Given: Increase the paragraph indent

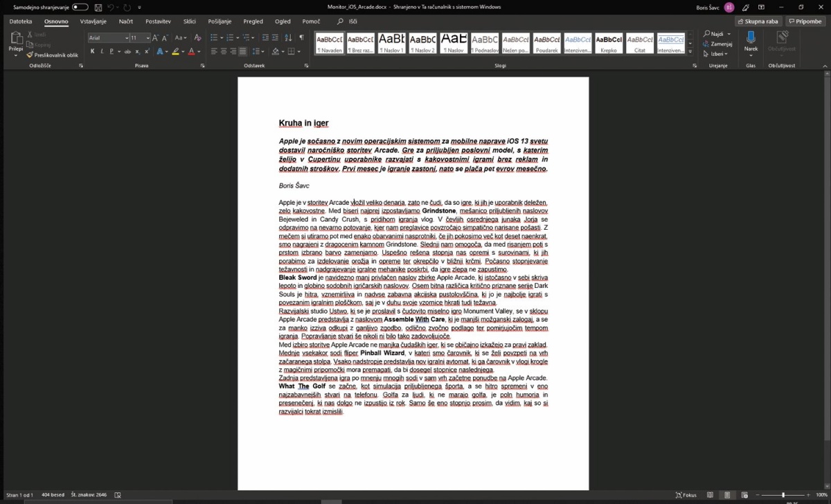Looking at the screenshot, I should (x=276, y=37).
